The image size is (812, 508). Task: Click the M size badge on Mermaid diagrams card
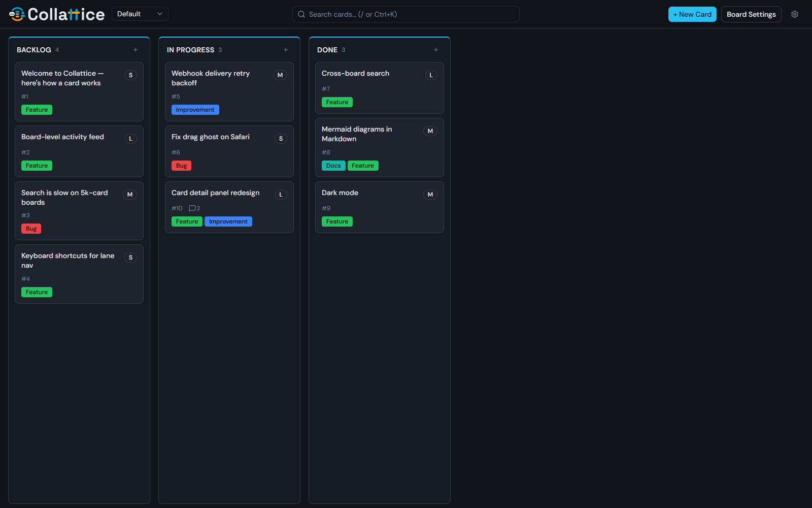coord(430,131)
